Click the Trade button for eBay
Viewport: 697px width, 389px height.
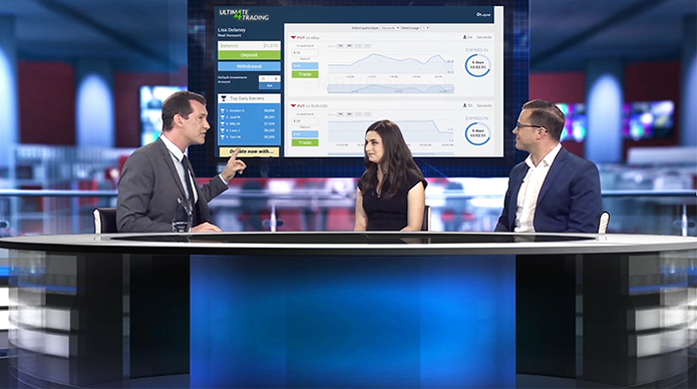(305, 74)
